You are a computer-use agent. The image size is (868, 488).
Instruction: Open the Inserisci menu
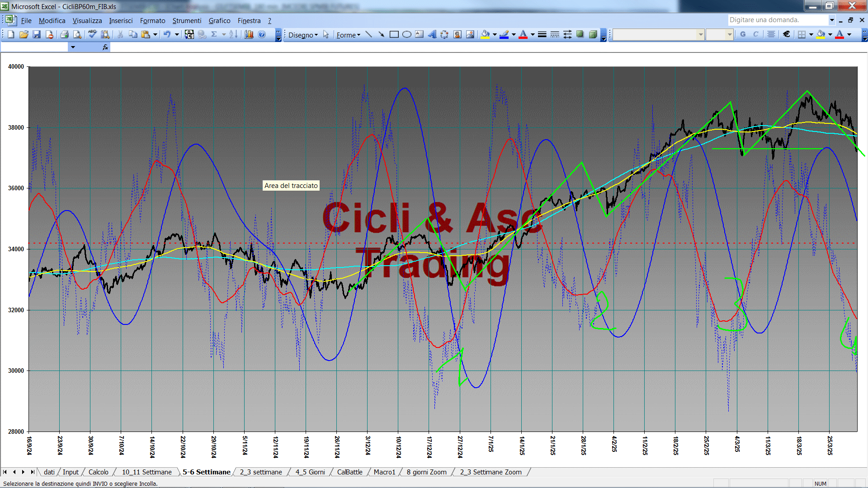click(x=121, y=21)
